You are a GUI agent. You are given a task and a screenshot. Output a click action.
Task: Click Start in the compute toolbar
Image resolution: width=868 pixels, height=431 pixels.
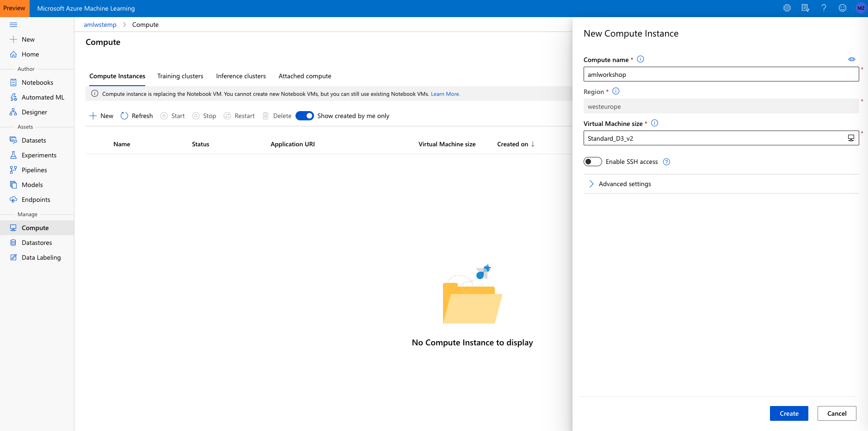tap(172, 116)
